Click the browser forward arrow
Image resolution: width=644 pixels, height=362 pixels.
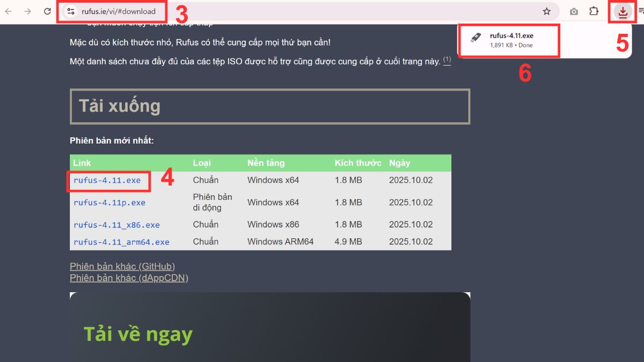[28, 11]
